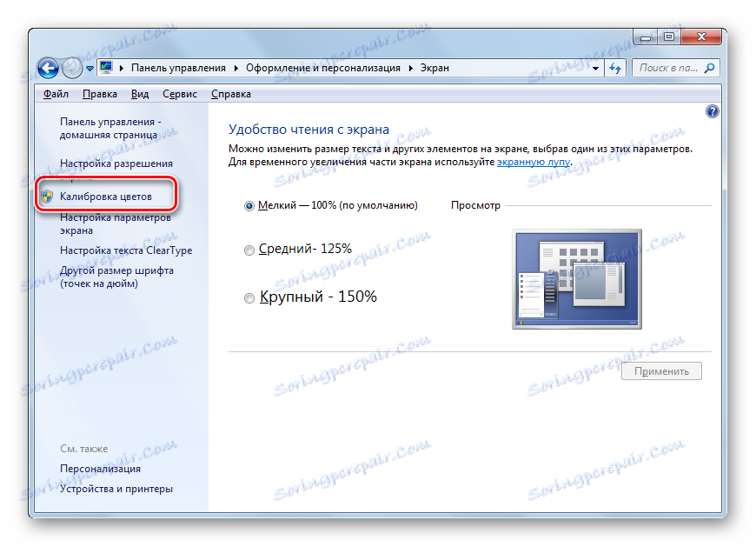
Task: Minimize the Экран window
Action: [x=646, y=37]
